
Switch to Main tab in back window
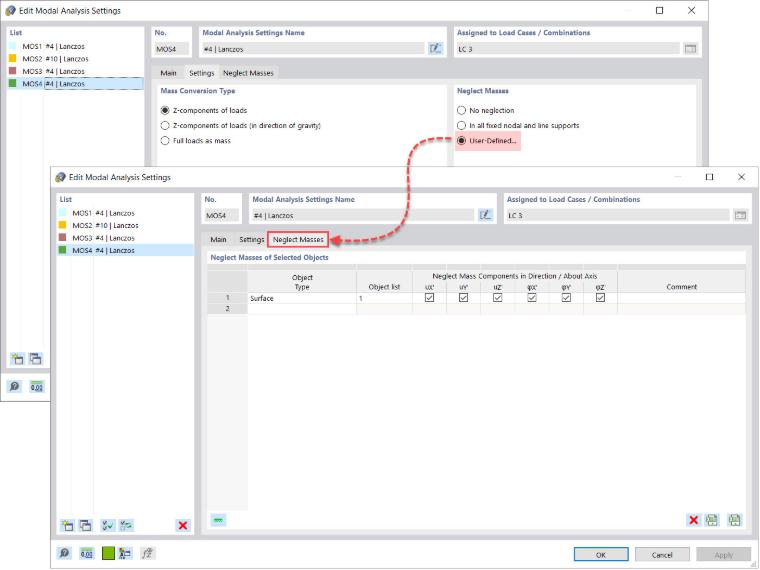[168, 73]
